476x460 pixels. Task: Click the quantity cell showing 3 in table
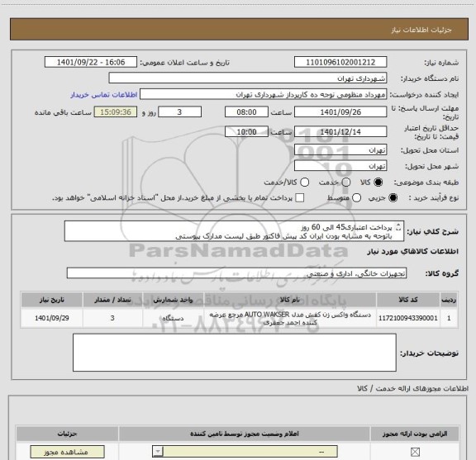[112, 318]
